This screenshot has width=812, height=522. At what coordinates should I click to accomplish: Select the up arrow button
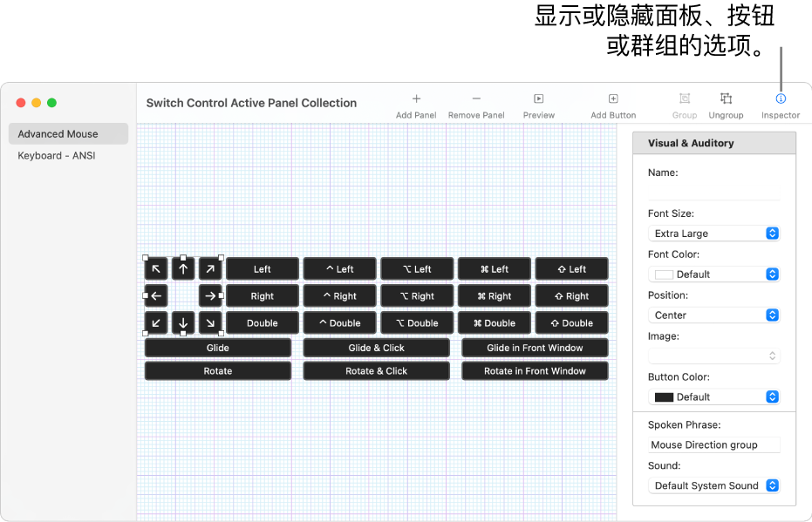coord(183,269)
